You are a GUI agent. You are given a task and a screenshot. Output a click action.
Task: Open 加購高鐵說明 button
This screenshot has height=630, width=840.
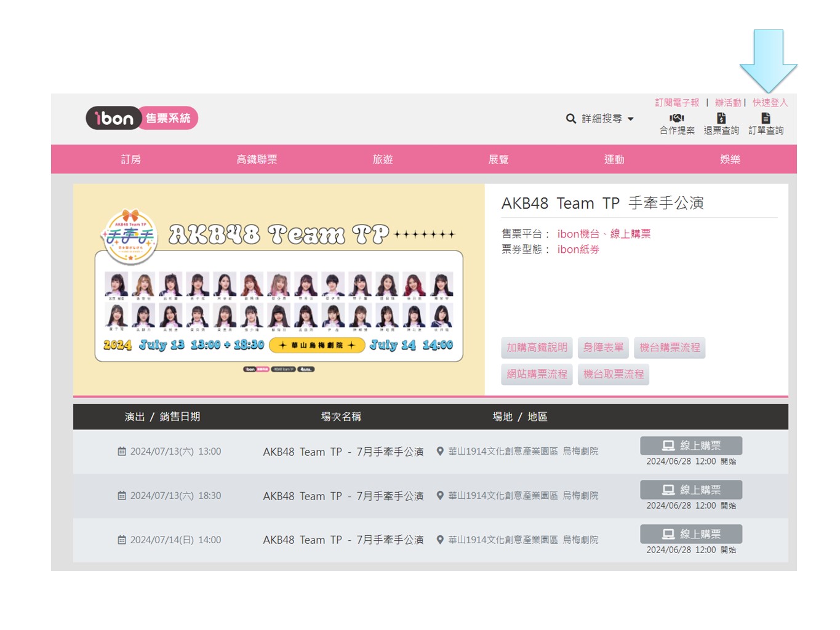537,348
